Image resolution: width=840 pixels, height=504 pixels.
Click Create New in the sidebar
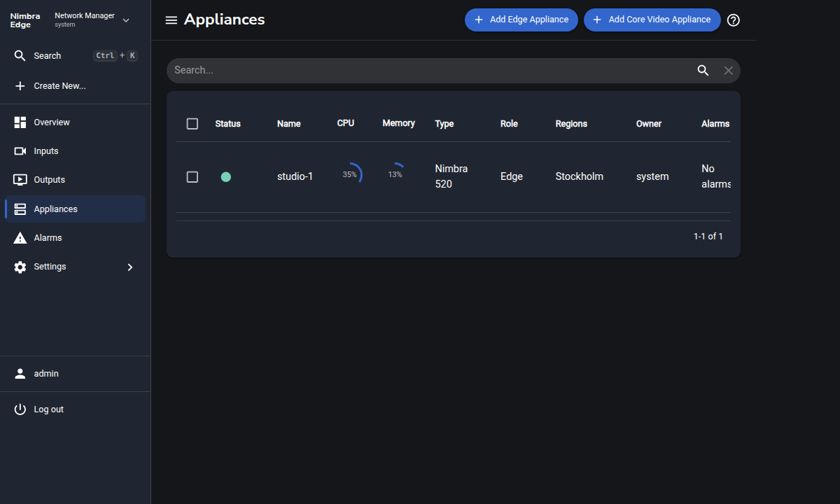(76, 86)
